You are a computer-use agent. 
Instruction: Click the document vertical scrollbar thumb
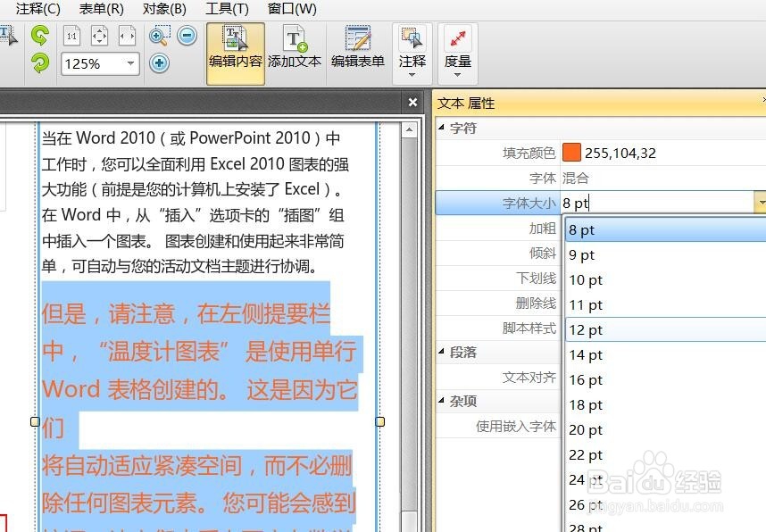(x=410, y=324)
